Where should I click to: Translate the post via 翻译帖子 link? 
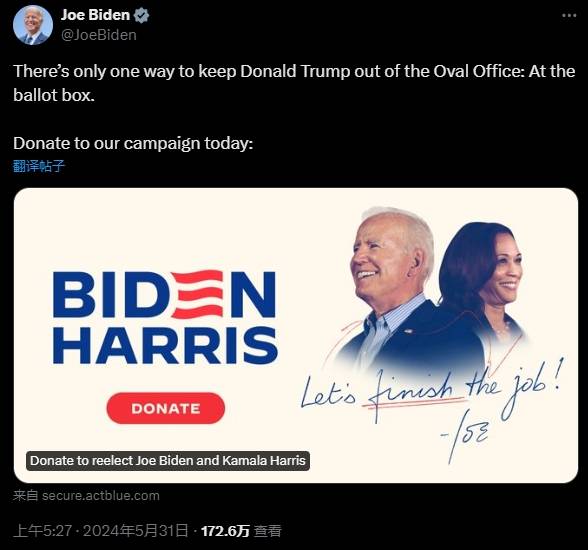coord(39,165)
